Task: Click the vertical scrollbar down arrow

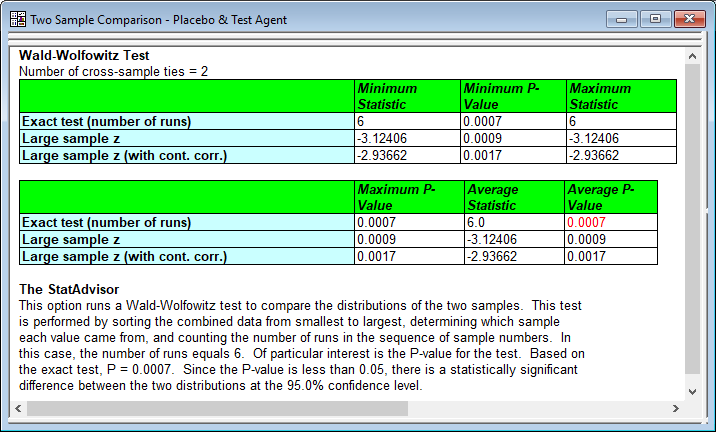Action: pyautogui.click(x=691, y=391)
